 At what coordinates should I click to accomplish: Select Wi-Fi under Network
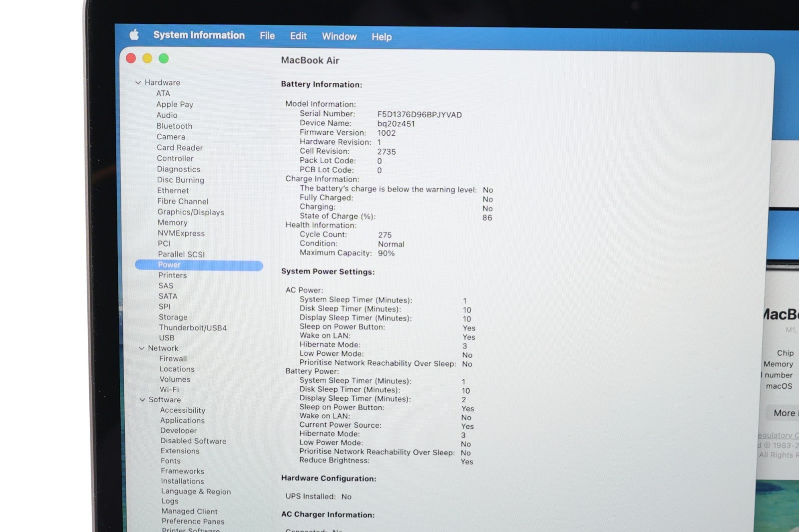coord(169,390)
